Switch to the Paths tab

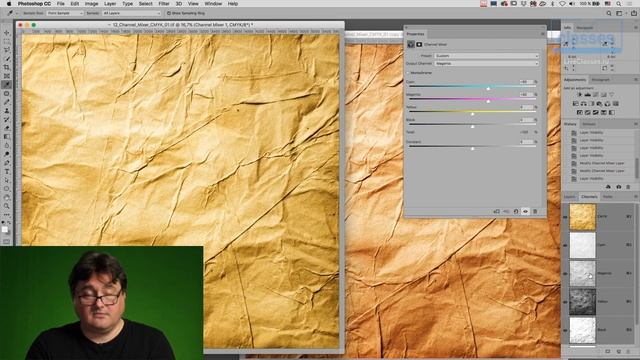tap(608, 197)
